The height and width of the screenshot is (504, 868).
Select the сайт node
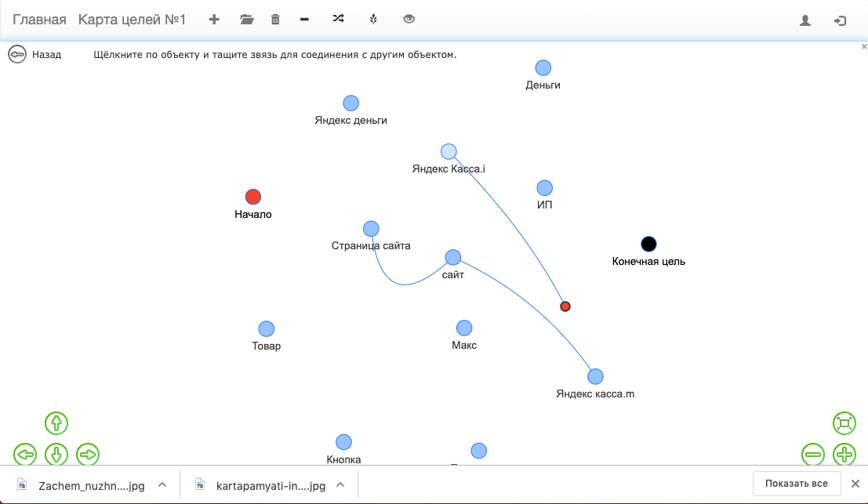[453, 257]
